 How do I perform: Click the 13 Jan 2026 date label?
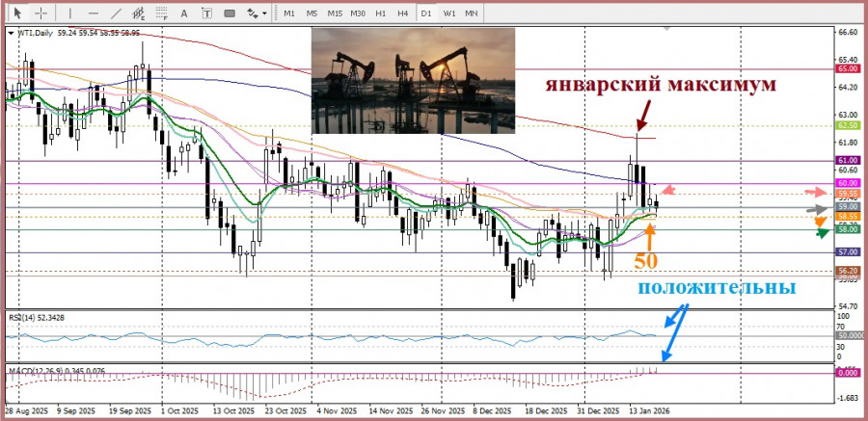tap(649, 411)
